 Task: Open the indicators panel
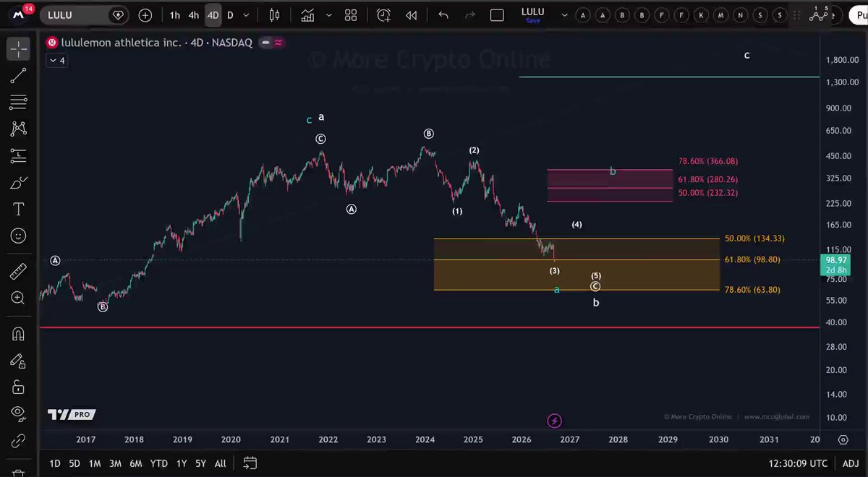tap(308, 15)
